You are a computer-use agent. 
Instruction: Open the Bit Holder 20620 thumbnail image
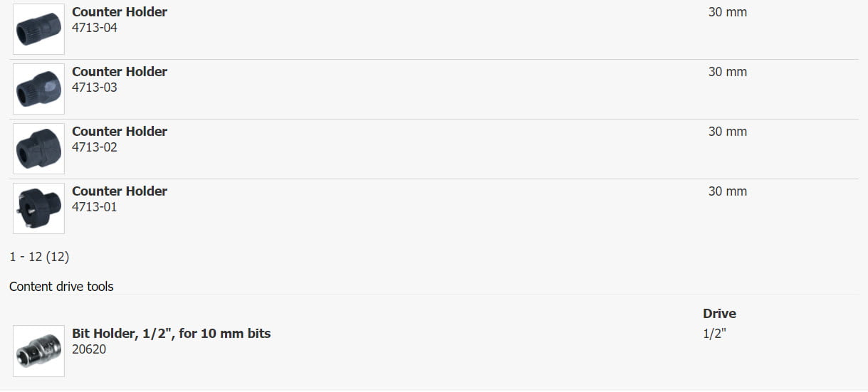click(38, 351)
